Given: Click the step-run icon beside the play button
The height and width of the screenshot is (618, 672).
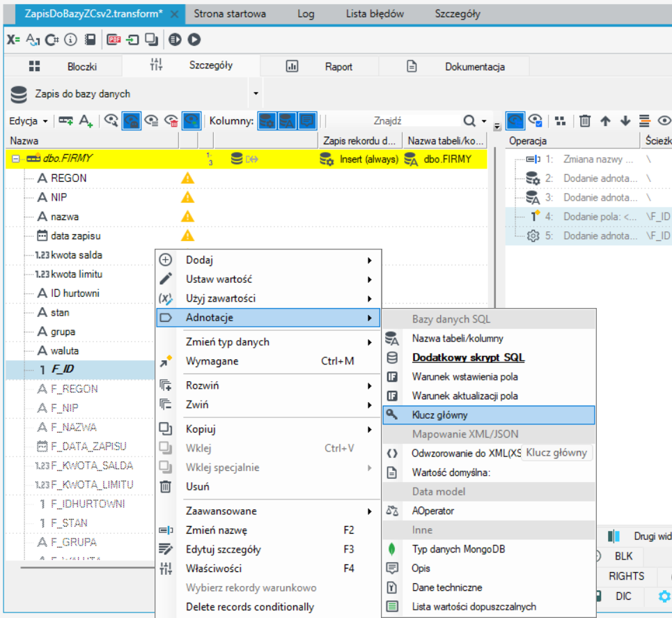Looking at the screenshot, I should (175, 40).
